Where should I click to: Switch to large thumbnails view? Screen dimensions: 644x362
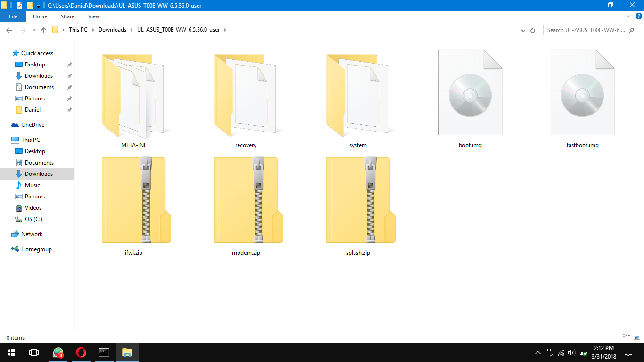pos(637,337)
